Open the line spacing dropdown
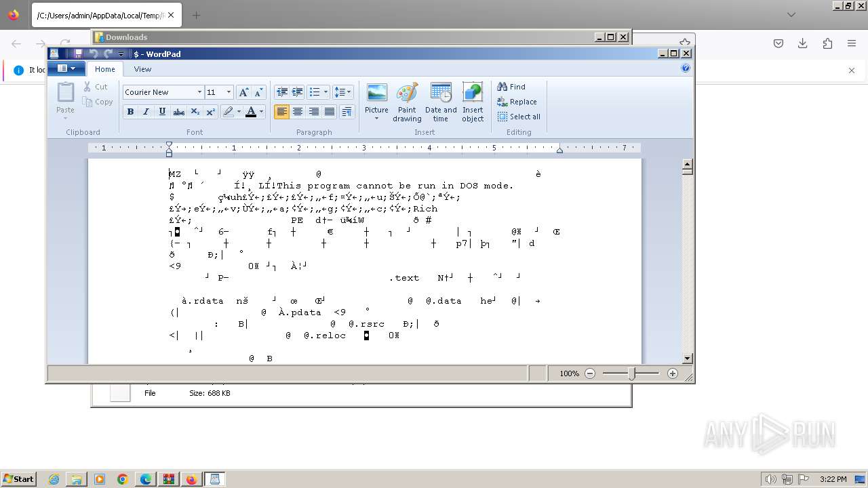 (342, 92)
